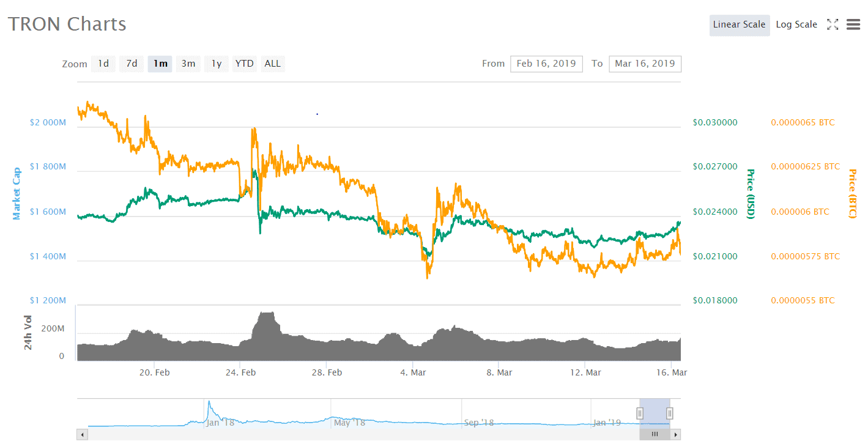Choose the 3m zoom range
The image size is (868, 444).
(x=188, y=64)
